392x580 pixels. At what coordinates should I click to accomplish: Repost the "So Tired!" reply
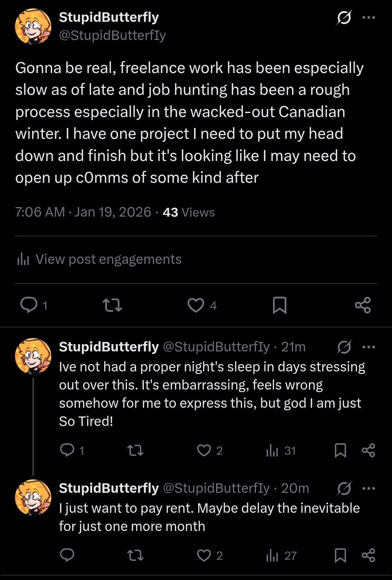[135, 451]
